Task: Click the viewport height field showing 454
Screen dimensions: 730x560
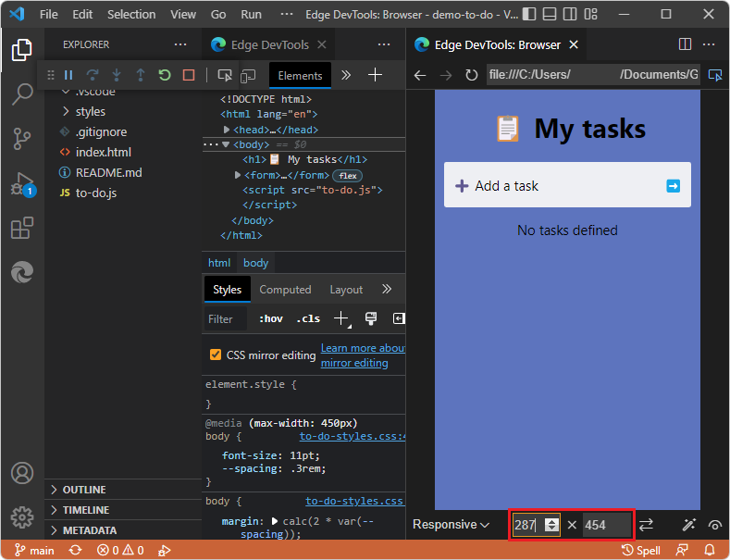Action: pos(605,525)
